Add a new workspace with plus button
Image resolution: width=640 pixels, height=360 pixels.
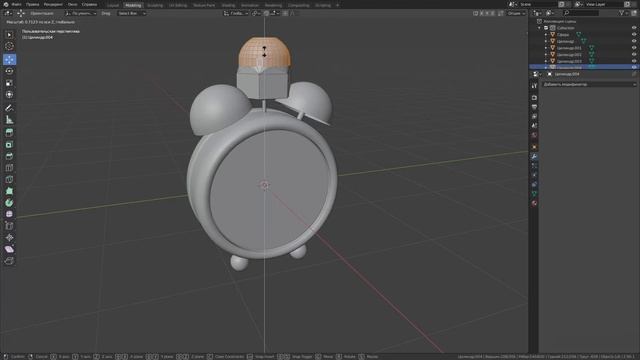coord(338,5)
